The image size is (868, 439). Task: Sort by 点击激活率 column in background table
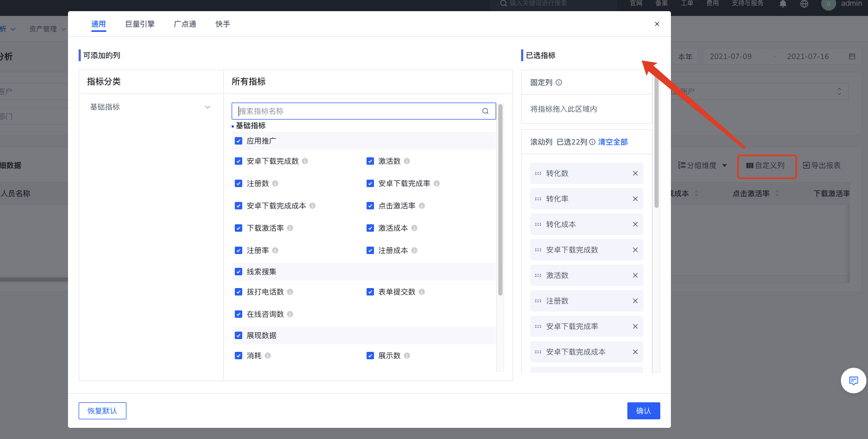(777, 193)
